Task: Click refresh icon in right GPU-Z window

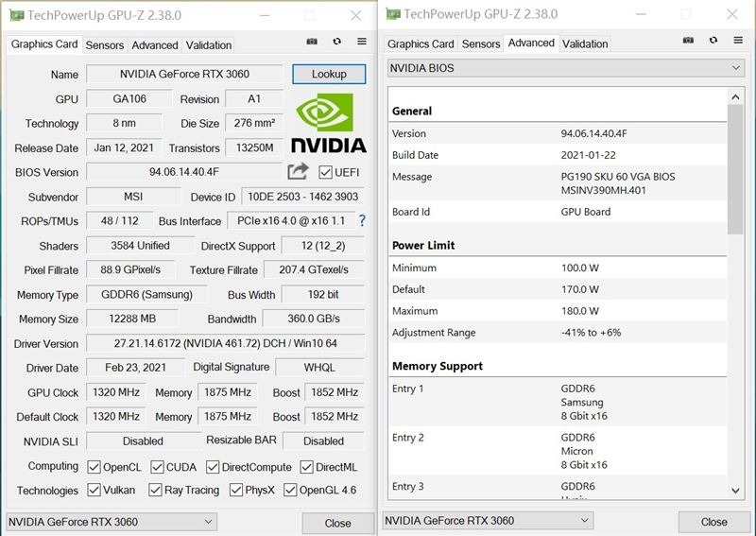Action: coord(713,40)
